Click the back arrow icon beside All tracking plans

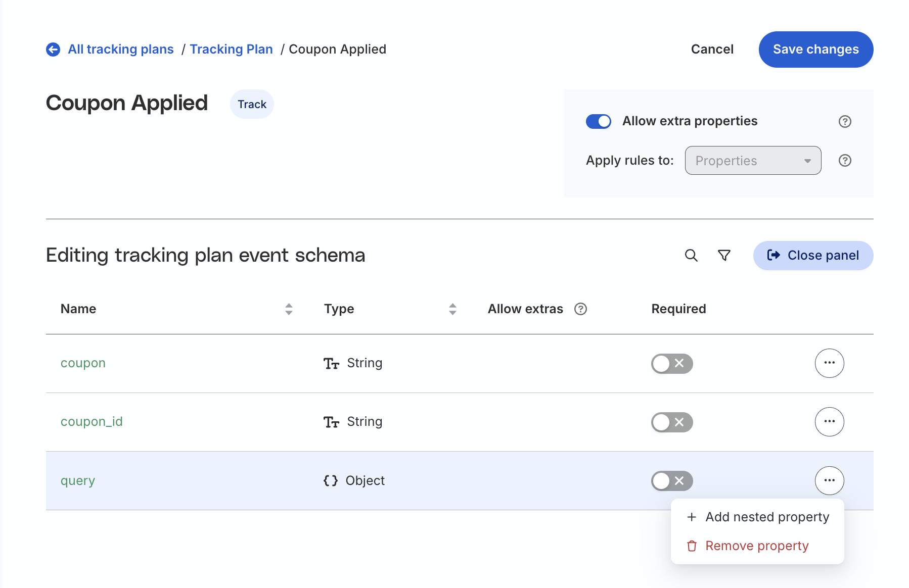click(x=53, y=50)
